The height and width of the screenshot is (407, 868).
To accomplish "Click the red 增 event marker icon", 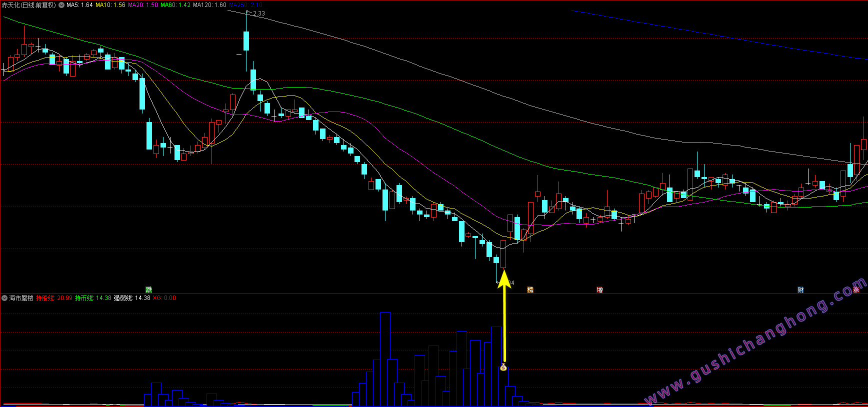I will click(599, 290).
